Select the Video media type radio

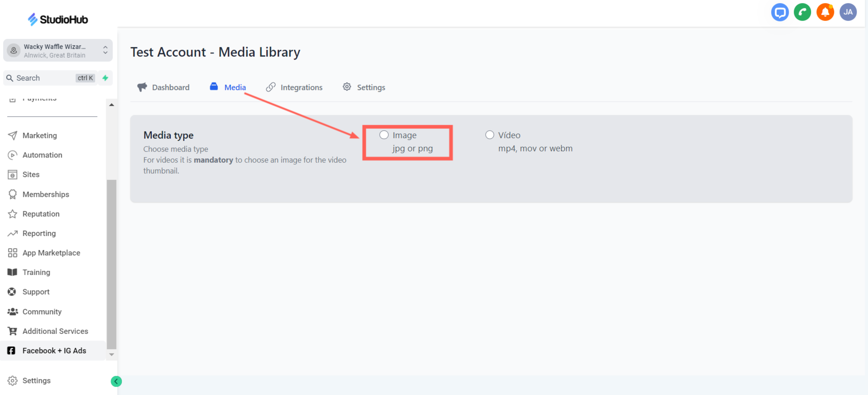[x=489, y=135]
